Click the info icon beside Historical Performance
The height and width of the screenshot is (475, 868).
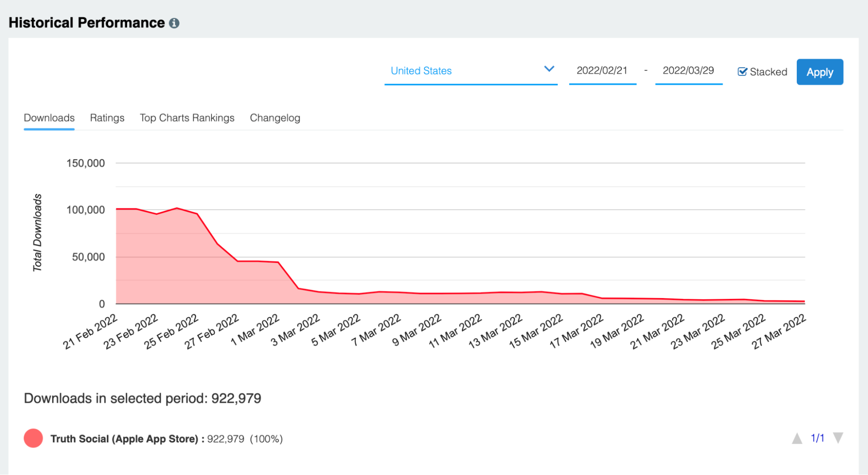pos(174,23)
